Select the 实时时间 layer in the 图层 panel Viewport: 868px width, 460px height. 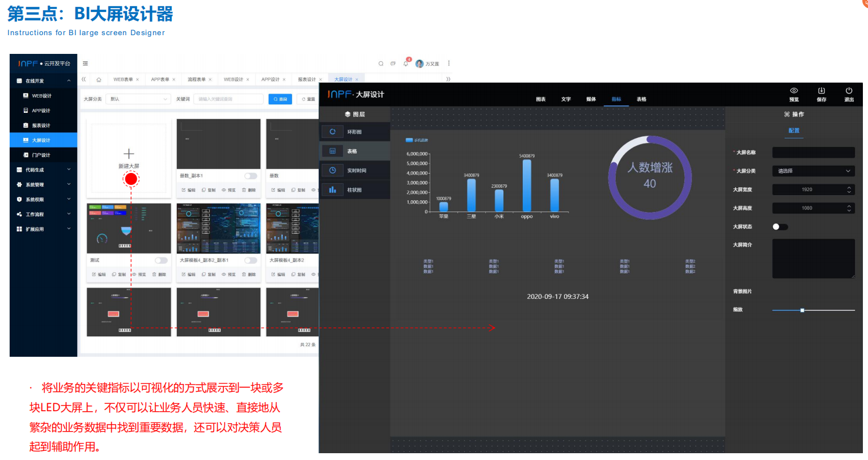[355, 170]
